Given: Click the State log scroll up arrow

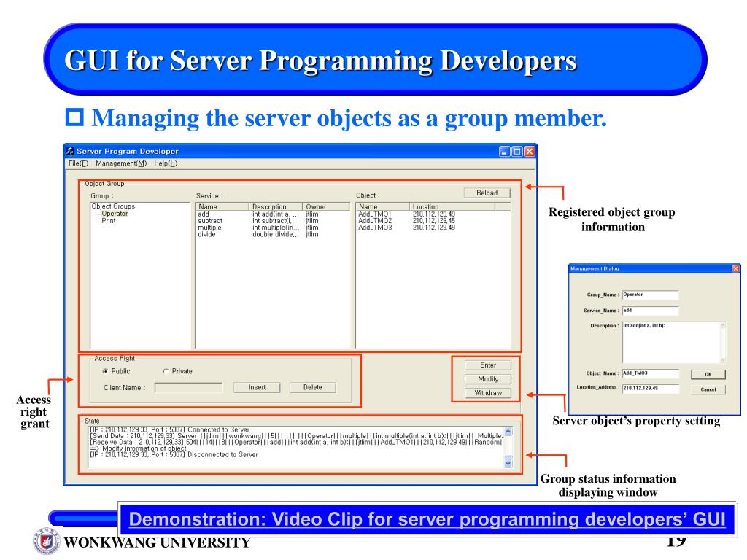Looking at the screenshot, I should (508, 432).
